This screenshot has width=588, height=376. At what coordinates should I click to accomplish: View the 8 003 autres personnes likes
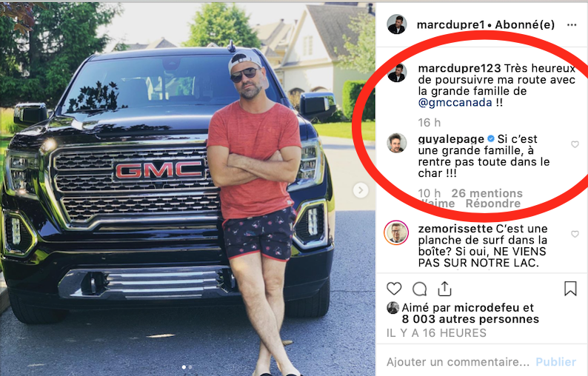(470, 319)
